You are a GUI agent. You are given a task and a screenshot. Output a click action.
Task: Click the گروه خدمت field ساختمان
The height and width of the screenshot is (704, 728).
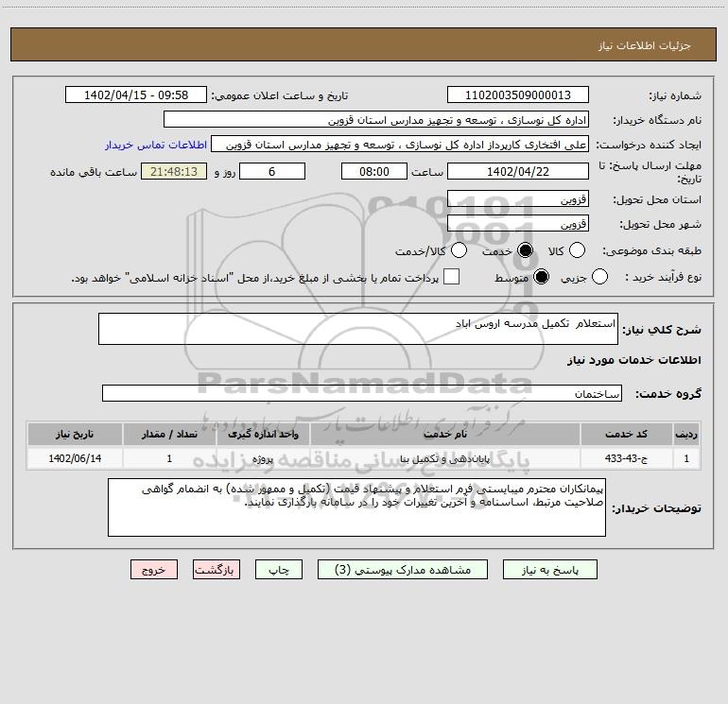[362, 393]
